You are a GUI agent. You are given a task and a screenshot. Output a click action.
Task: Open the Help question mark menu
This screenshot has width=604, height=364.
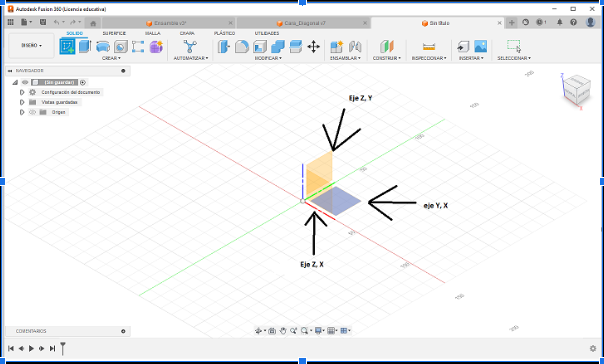tap(574, 22)
